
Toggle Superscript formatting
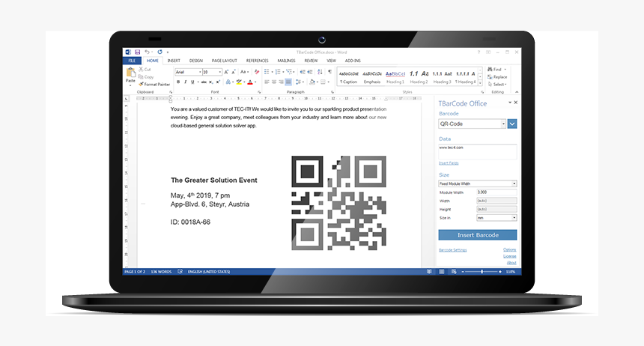[218, 82]
